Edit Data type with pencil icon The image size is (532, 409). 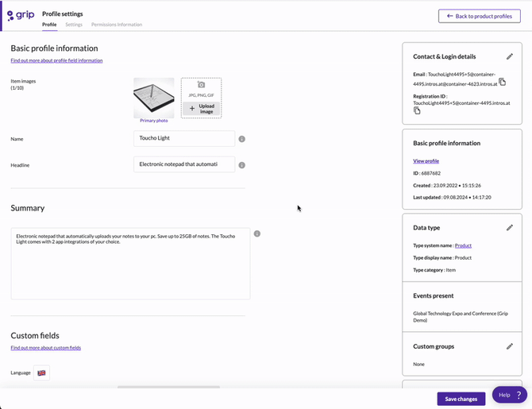[x=510, y=228]
